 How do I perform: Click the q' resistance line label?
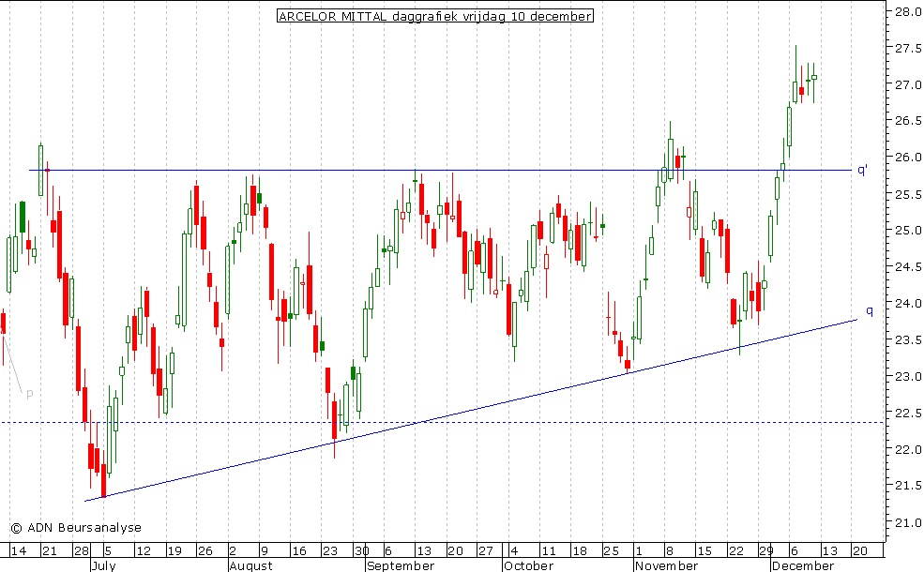click(x=862, y=171)
